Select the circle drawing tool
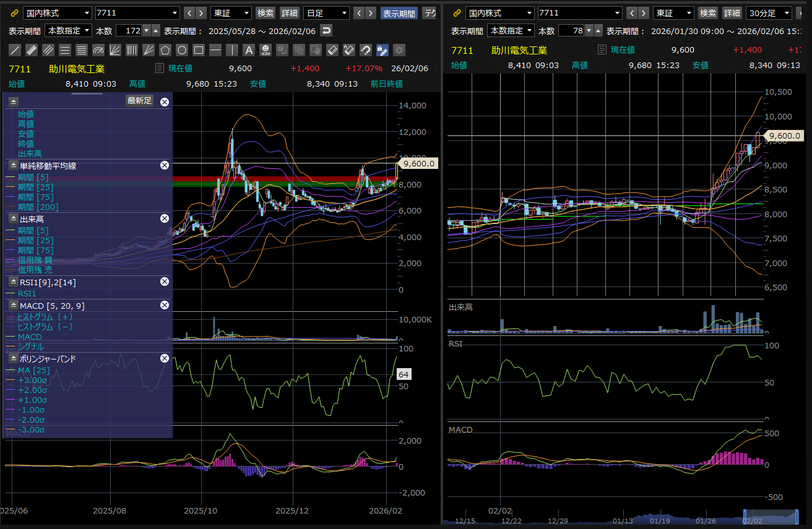This screenshot has width=812, height=529. click(182, 50)
